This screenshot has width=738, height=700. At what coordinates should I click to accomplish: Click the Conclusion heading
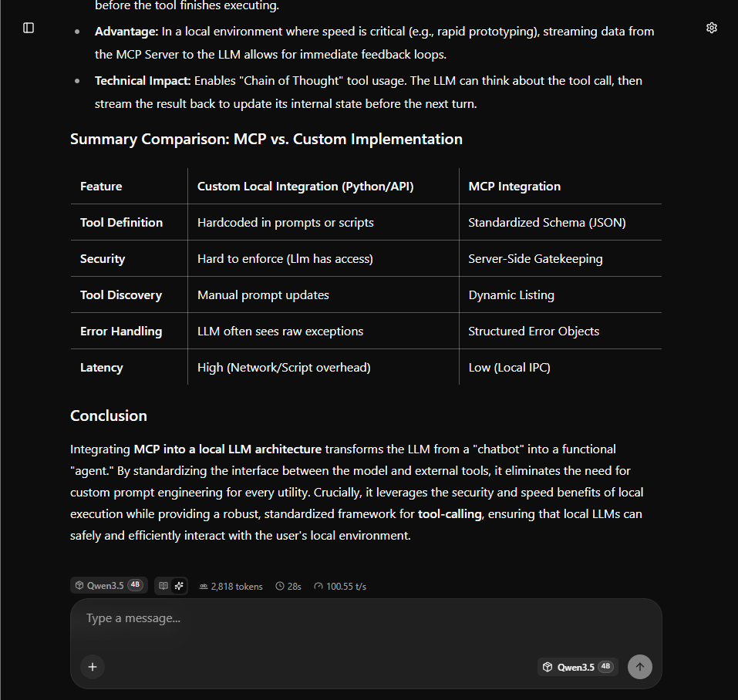[109, 416]
